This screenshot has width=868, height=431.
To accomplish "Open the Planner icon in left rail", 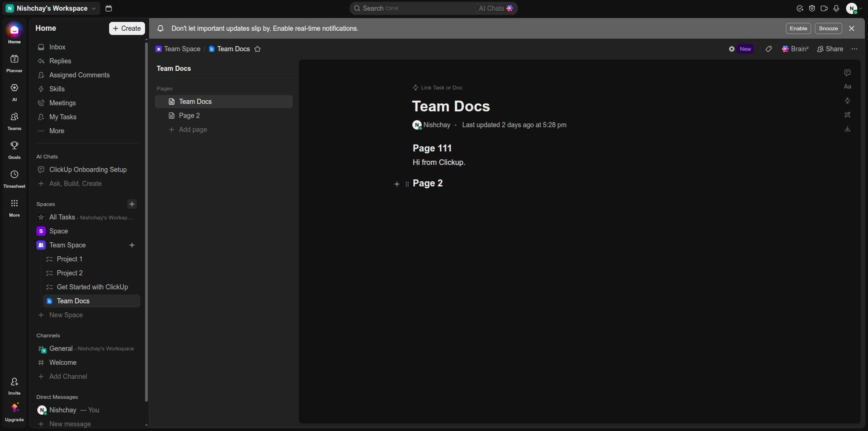I will (14, 59).
